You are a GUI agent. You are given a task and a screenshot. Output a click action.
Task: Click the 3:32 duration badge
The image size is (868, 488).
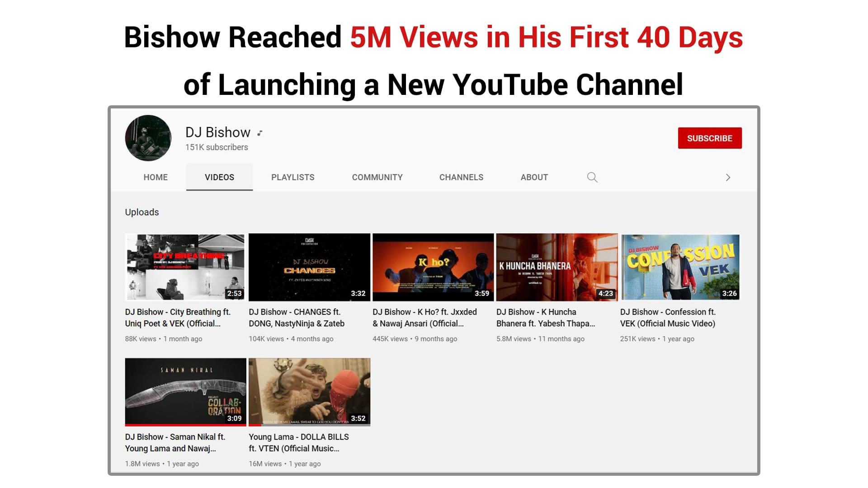click(358, 294)
